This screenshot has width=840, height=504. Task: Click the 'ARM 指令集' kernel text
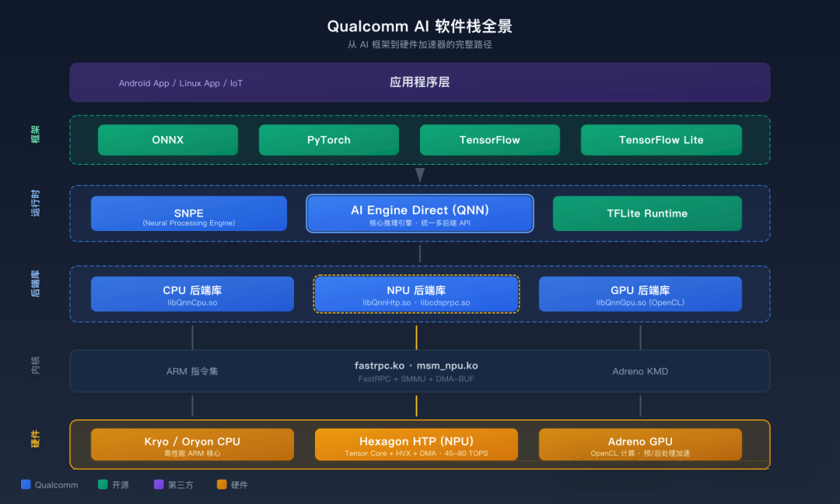click(x=192, y=371)
